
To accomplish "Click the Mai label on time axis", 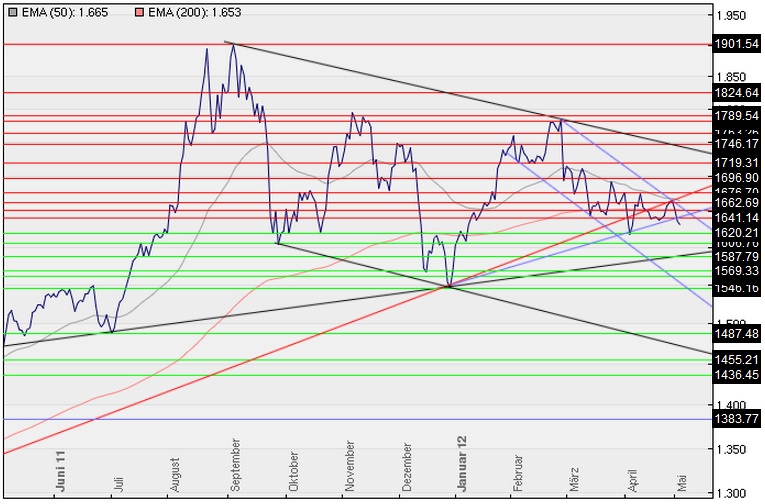I will point(682,482).
